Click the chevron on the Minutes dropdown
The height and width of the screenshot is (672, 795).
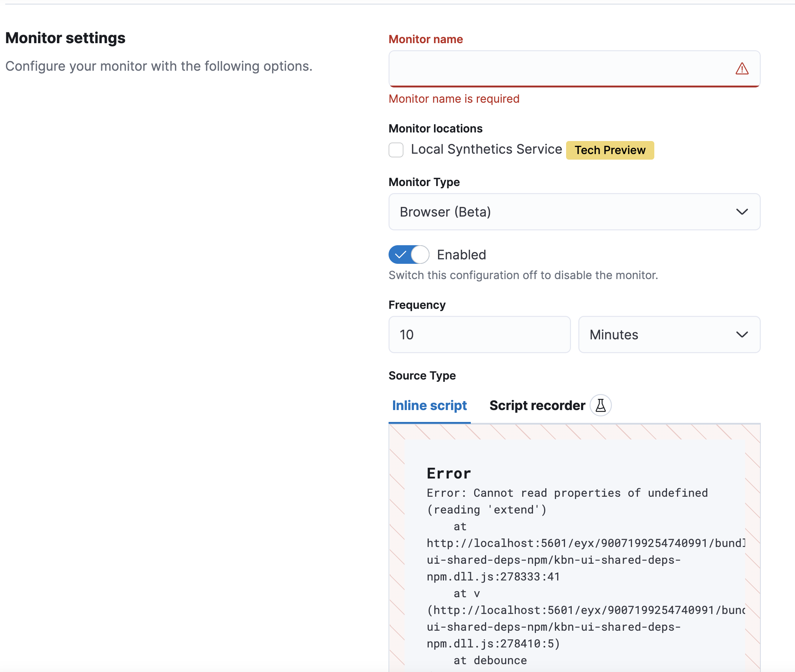(x=743, y=335)
